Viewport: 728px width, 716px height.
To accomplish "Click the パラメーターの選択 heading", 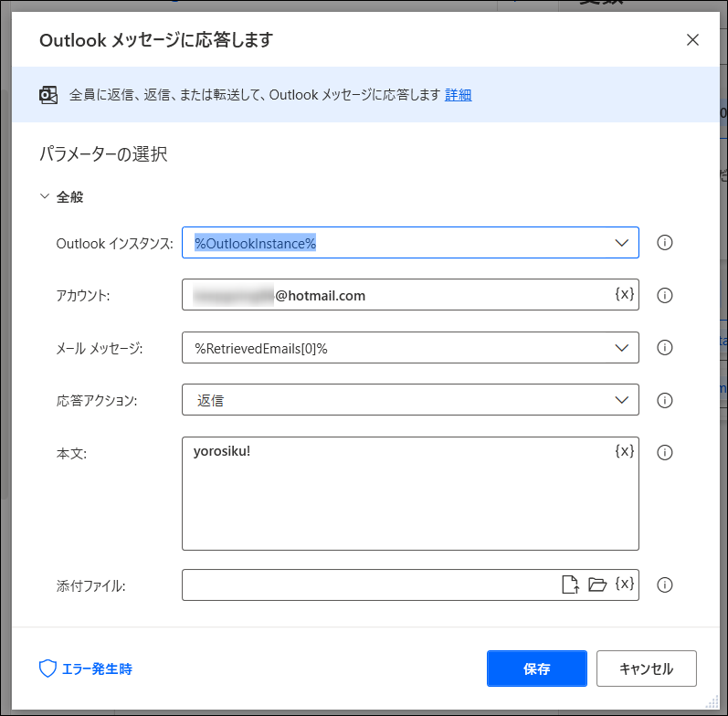I will tap(103, 153).
